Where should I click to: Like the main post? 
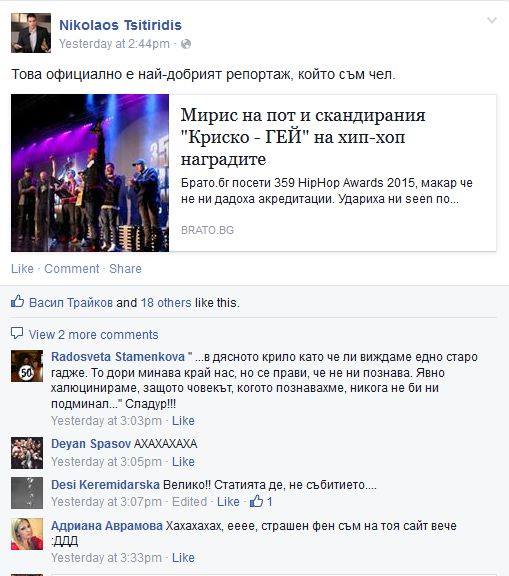tap(22, 269)
